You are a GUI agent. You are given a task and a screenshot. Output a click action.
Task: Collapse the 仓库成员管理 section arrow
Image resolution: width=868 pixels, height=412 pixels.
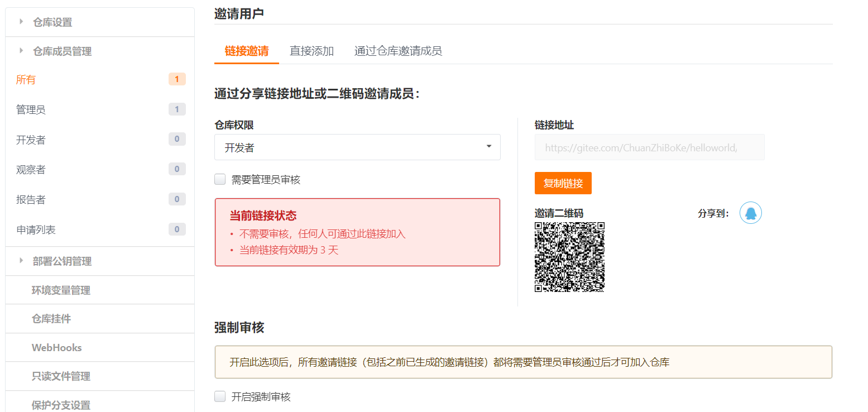21,51
